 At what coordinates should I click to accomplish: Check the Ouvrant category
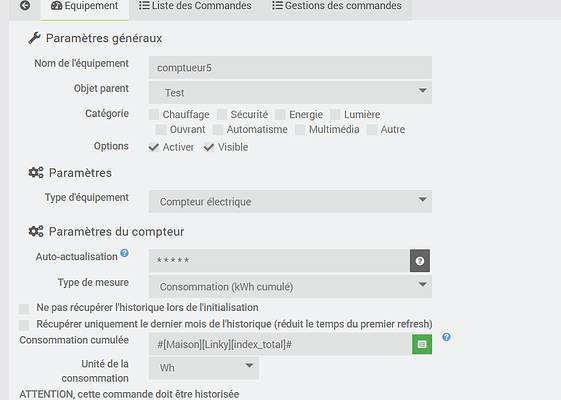point(161,130)
